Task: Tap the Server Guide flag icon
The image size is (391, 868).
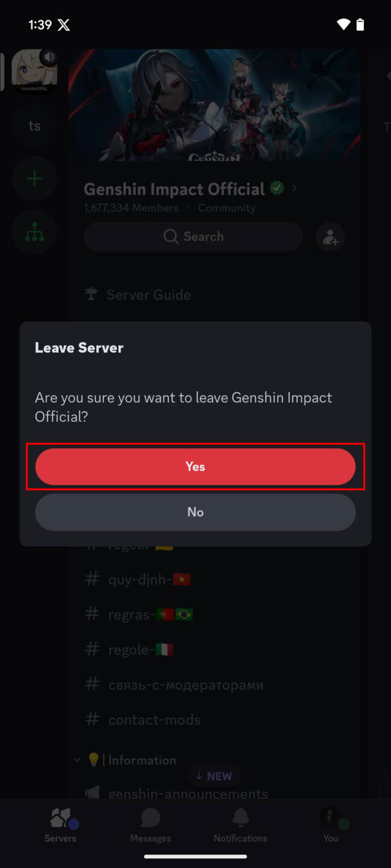Action: pyautogui.click(x=91, y=294)
